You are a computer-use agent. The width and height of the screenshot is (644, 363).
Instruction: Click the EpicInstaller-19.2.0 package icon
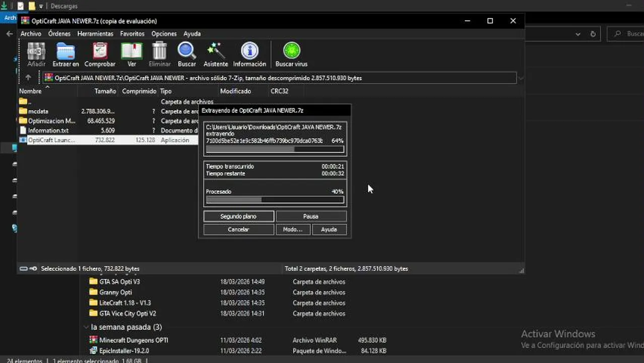tap(93, 350)
